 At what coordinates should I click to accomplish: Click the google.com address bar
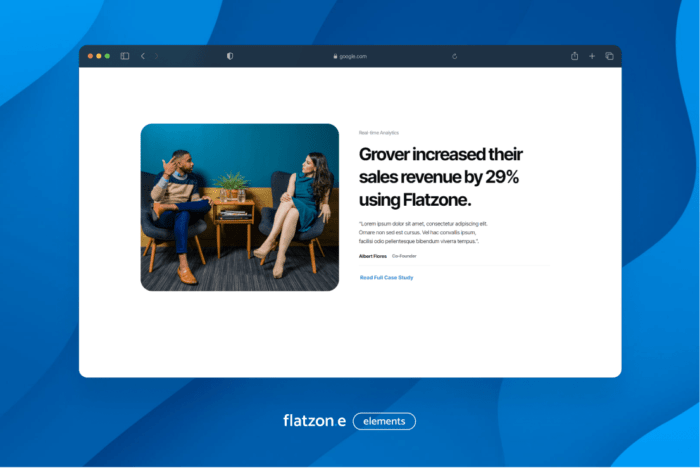(352, 56)
